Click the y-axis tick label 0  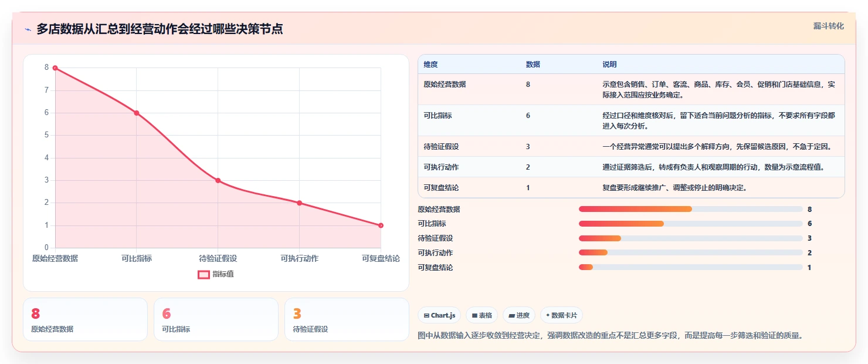tap(47, 248)
